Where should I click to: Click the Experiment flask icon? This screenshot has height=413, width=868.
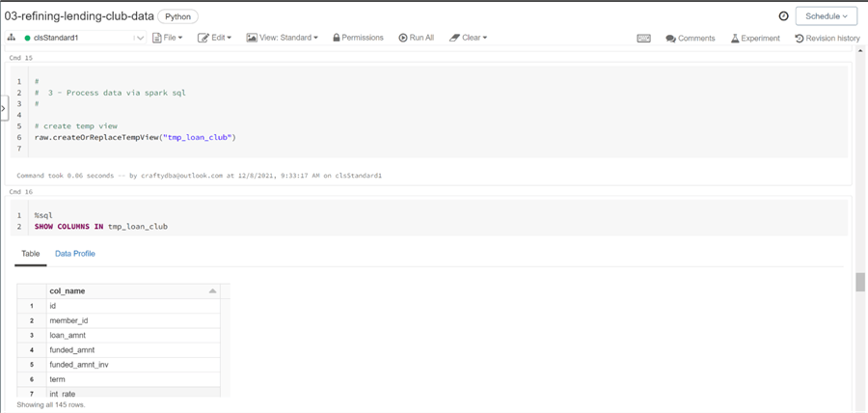coord(735,39)
